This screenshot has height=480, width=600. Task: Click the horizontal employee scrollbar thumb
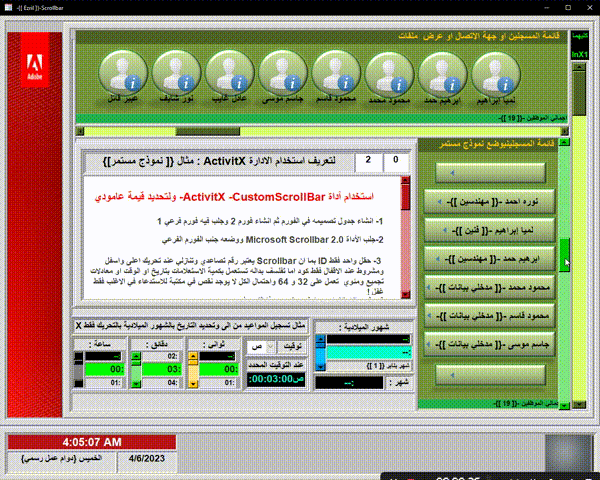click(x=208, y=131)
